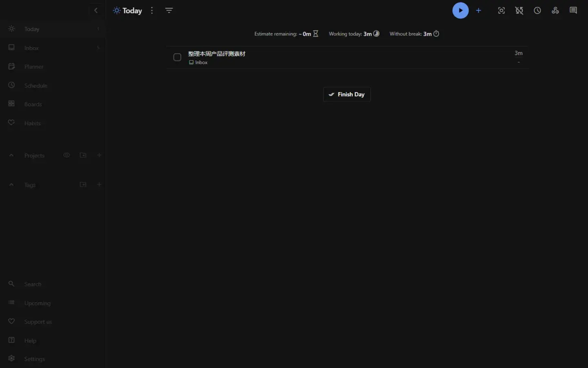Image resolution: width=588 pixels, height=368 pixels.
Task: Click the Estimate remaining ~0m indicator
Action: [x=286, y=34]
